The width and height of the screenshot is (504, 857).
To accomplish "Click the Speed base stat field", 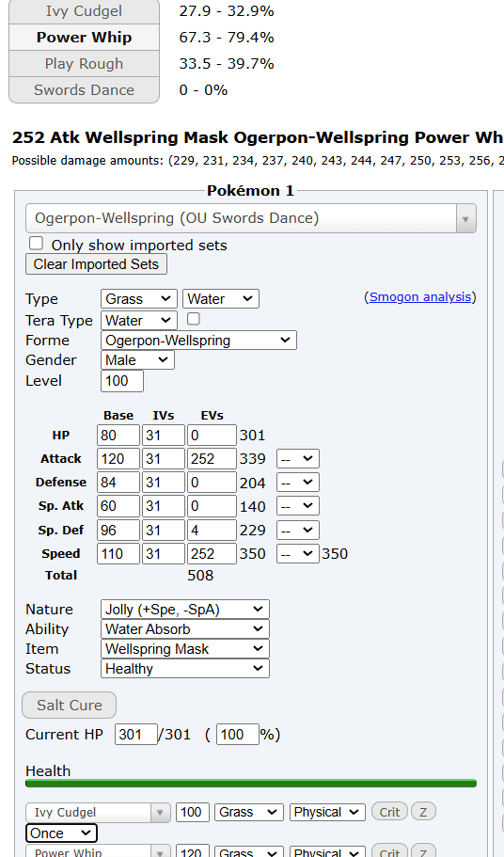I will point(118,554).
